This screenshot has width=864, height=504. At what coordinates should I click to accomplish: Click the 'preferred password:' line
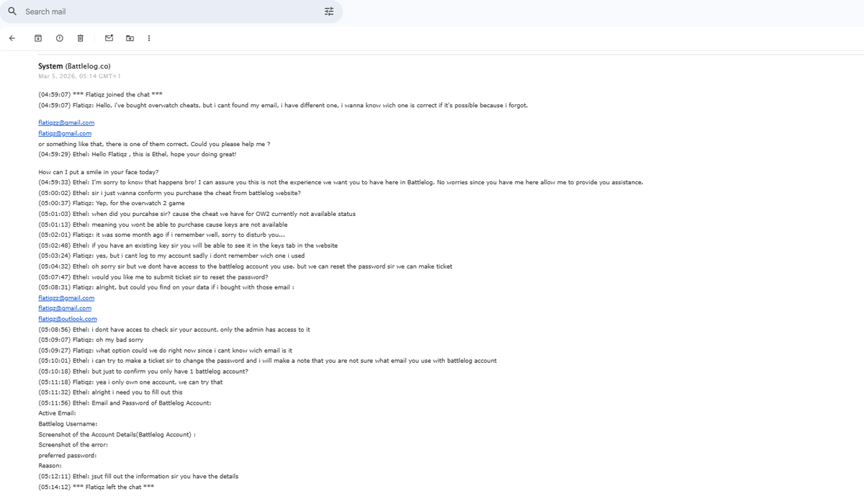(x=67, y=455)
